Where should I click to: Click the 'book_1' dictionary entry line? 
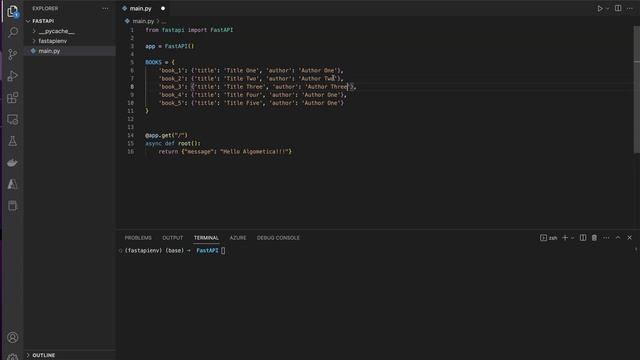[251, 70]
